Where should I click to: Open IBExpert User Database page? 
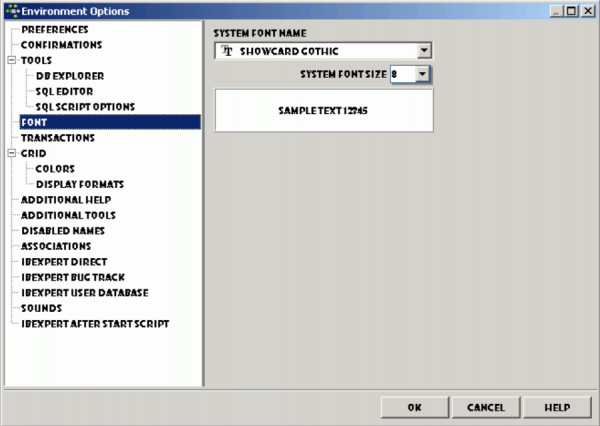click(85, 293)
